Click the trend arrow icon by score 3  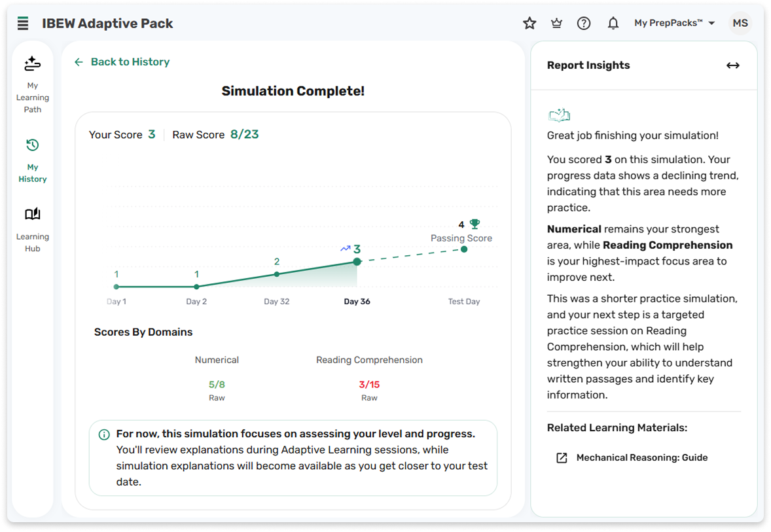pyautogui.click(x=345, y=249)
